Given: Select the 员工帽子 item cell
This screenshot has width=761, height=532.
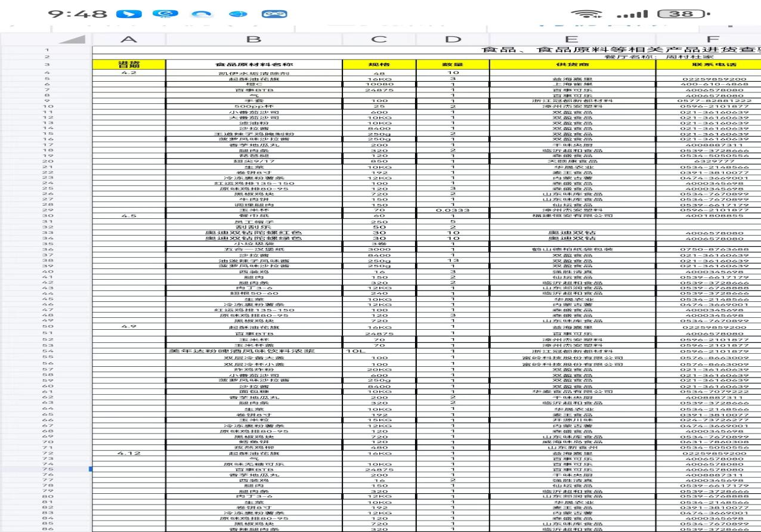Looking at the screenshot, I should 253,221.
